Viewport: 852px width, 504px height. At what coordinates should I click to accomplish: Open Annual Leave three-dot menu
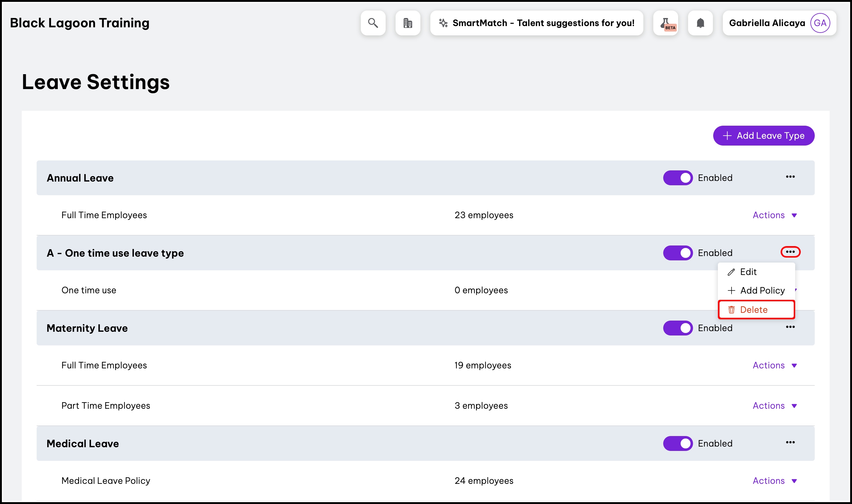click(x=790, y=177)
